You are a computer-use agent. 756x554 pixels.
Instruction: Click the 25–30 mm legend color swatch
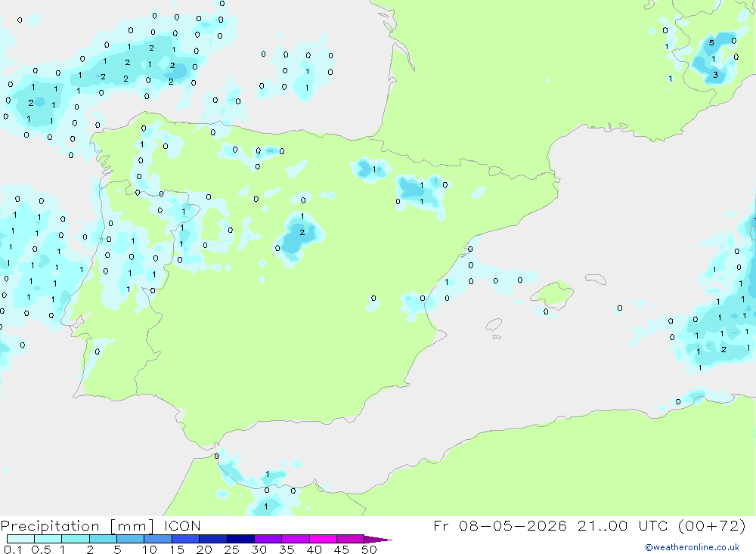click(240, 539)
